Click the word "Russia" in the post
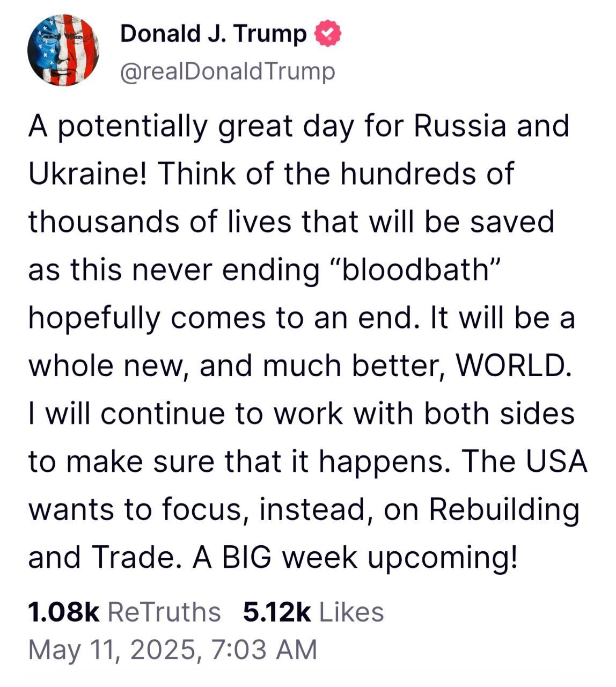 click(459, 126)
